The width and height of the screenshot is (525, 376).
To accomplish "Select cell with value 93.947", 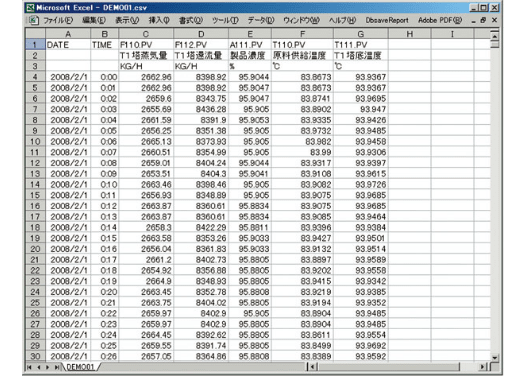I will 361,109.
